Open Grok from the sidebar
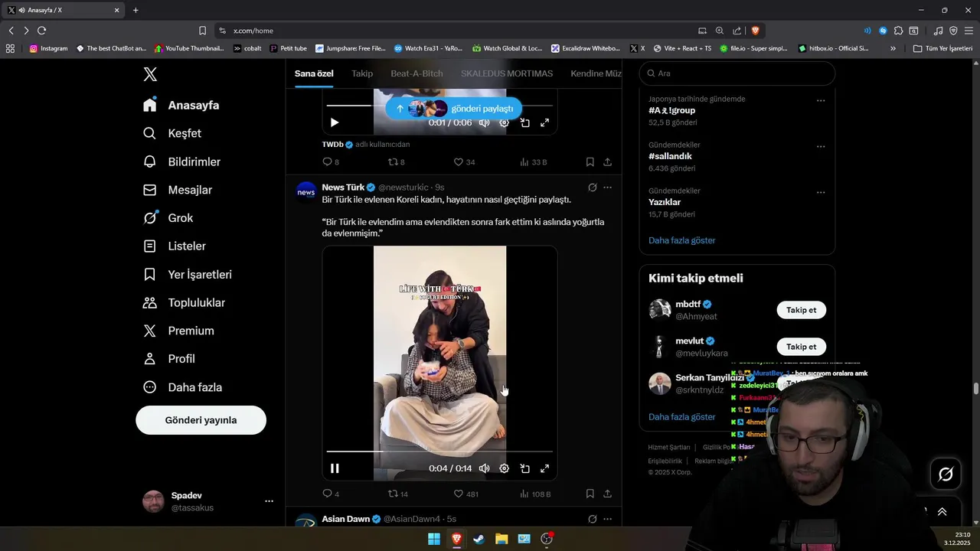The height and width of the screenshot is (551, 980). click(x=168, y=218)
